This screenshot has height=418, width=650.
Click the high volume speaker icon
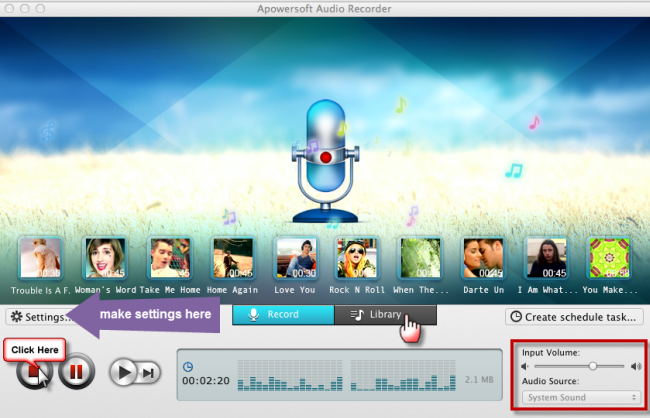click(x=636, y=366)
